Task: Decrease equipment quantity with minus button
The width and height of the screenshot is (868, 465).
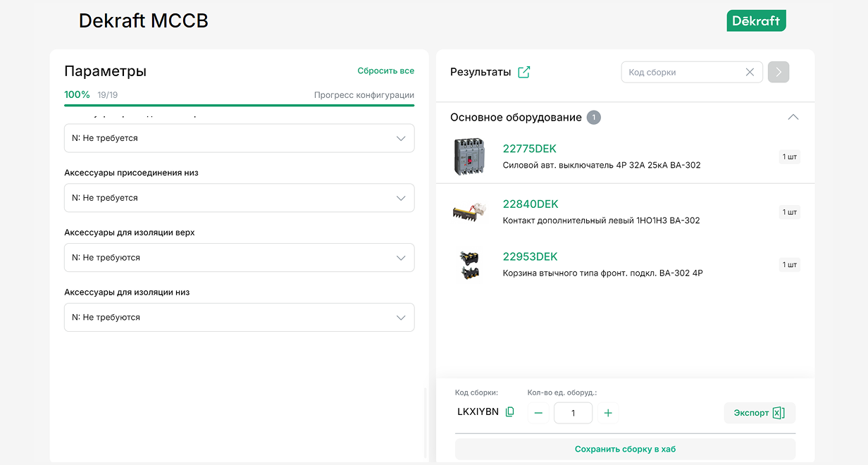Action: click(x=538, y=413)
